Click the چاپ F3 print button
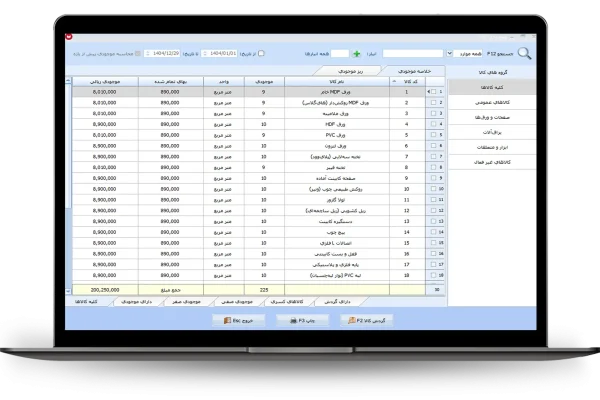The width and height of the screenshot is (600, 400). (303, 320)
